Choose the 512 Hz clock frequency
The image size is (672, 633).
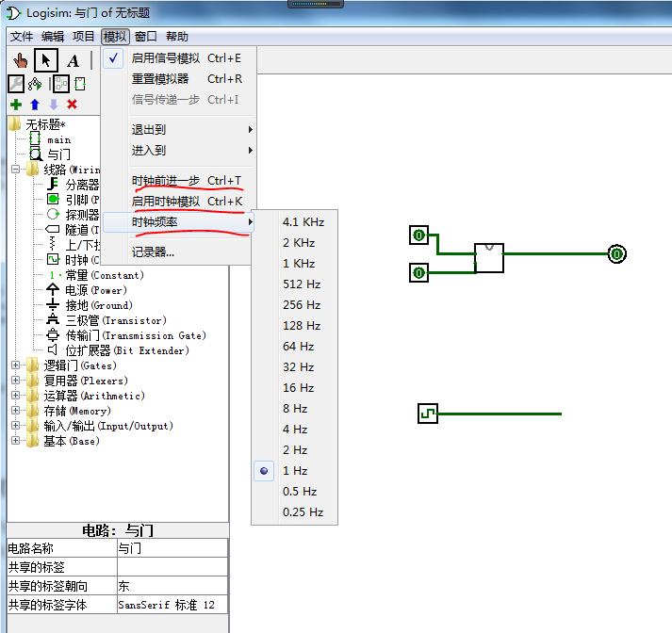294,284
